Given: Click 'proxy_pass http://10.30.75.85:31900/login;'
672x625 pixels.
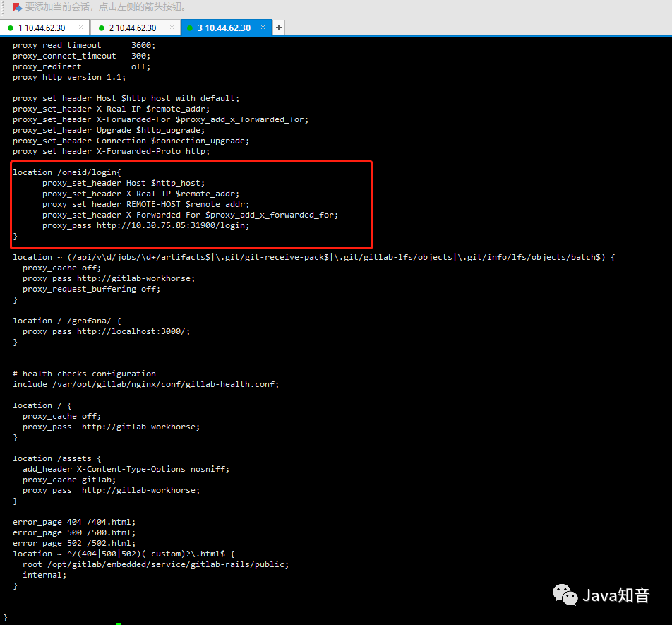Looking at the screenshot, I should click(145, 226).
